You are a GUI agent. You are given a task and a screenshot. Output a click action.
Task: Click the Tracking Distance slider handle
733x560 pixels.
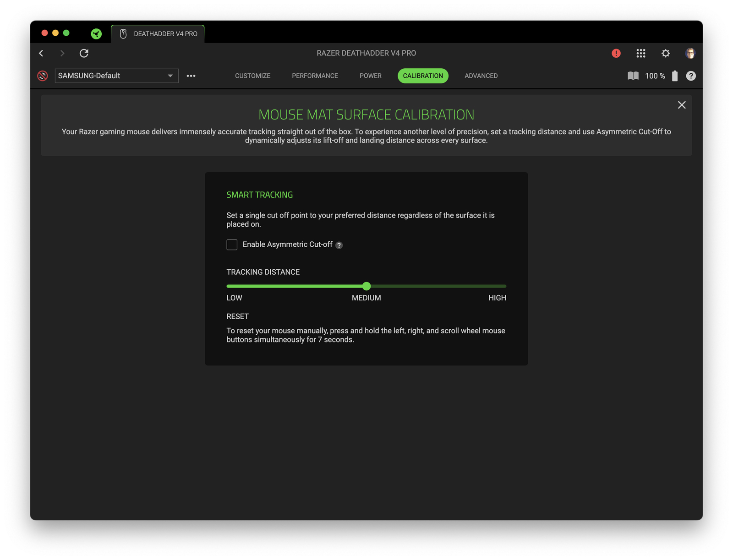pos(366,286)
